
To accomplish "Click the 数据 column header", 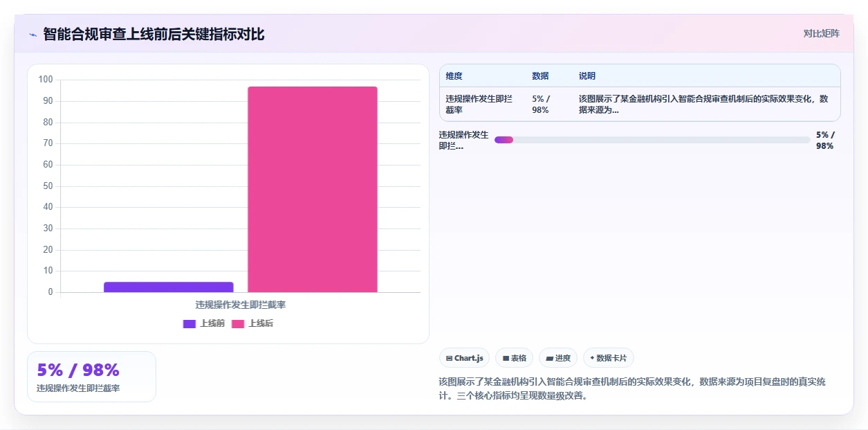I will (540, 76).
